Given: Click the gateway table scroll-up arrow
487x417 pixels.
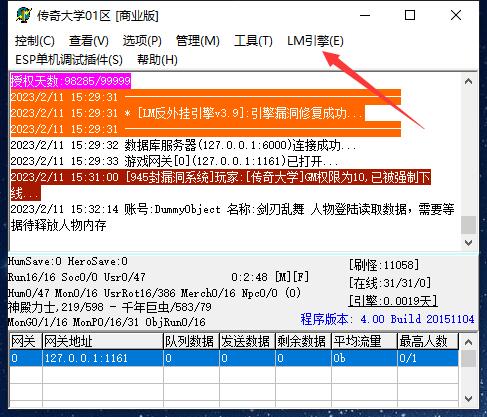Looking at the screenshot, I should tap(468, 342).
